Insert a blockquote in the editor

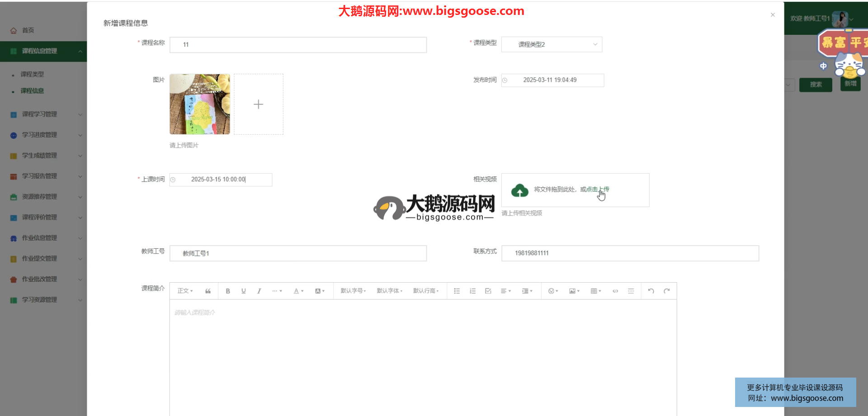pyautogui.click(x=208, y=291)
